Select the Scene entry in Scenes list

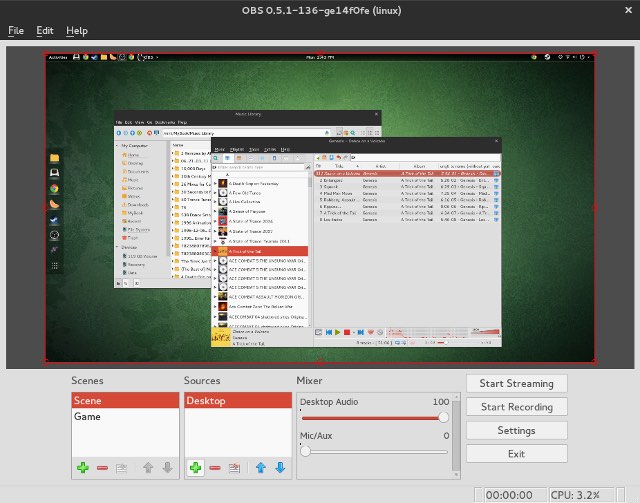[125, 401]
